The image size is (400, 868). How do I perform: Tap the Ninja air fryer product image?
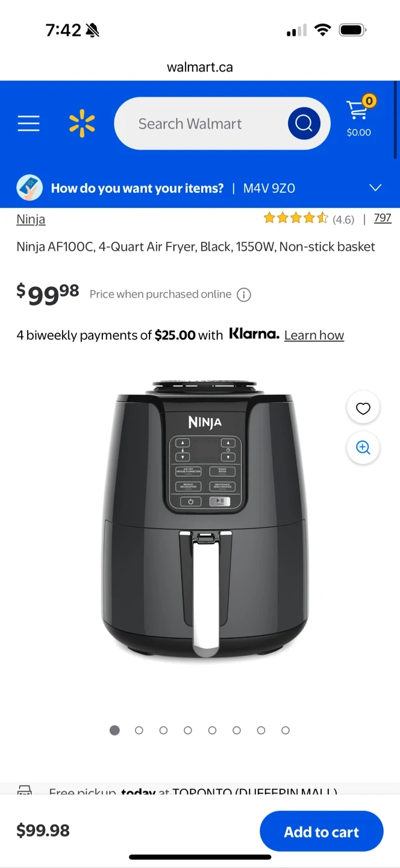click(204, 518)
